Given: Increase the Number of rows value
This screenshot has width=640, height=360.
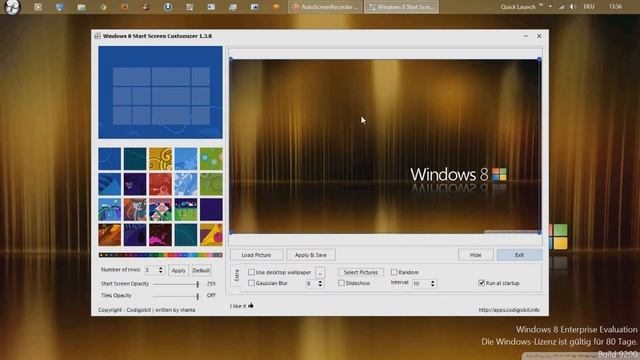Looking at the screenshot, I should (x=160, y=268).
